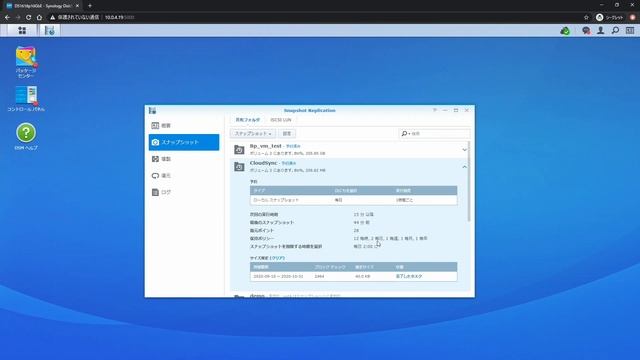Image resolution: width=640 pixels, height=360 pixels.
Task: Collapse the CloudSync folder row chevron
Action: click(x=464, y=167)
